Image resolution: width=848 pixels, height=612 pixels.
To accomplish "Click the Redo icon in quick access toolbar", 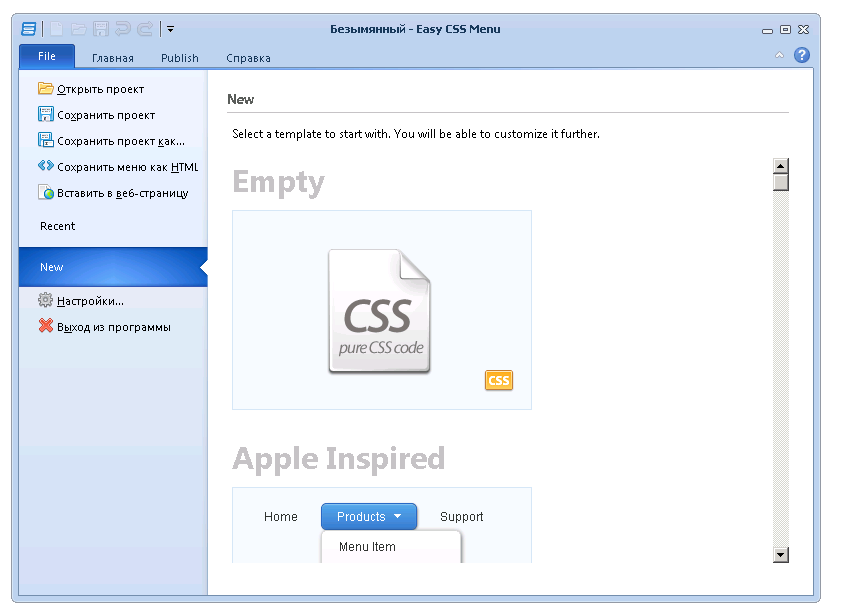I will pos(147,29).
